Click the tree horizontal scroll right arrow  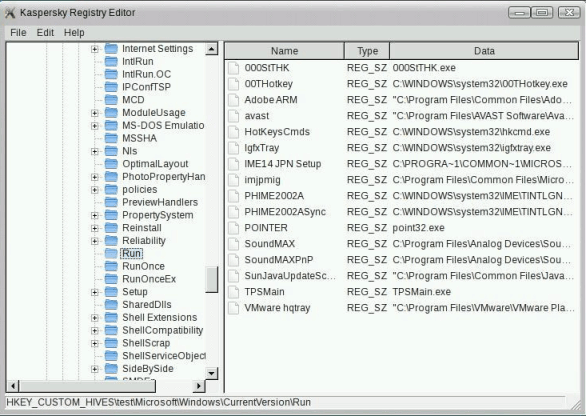199,386
